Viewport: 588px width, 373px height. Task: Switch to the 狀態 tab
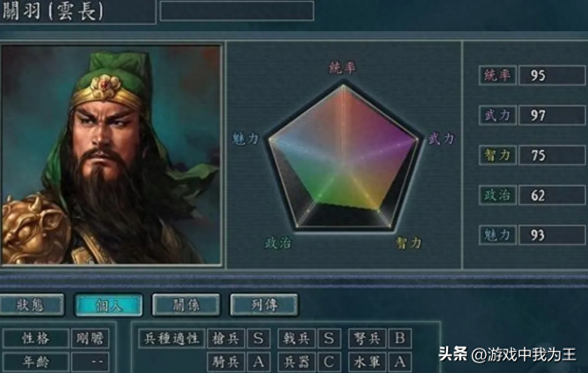click(32, 305)
